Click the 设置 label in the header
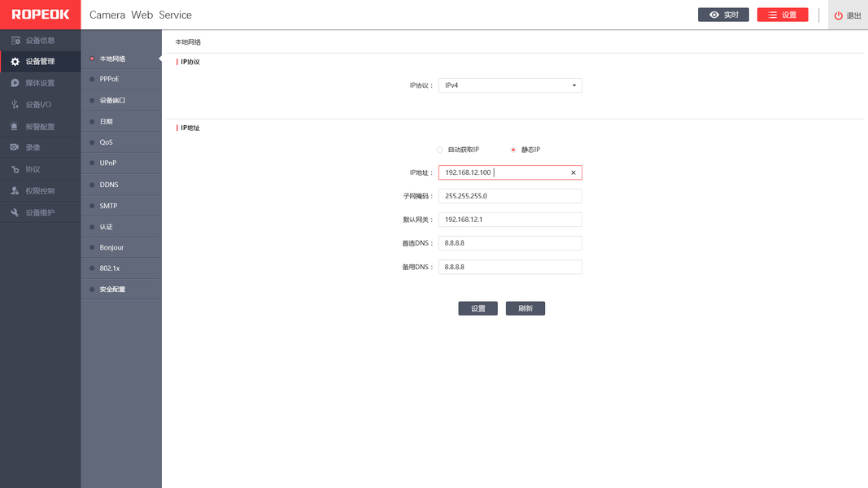Viewport: 868px width, 488px height. click(x=789, y=15)
